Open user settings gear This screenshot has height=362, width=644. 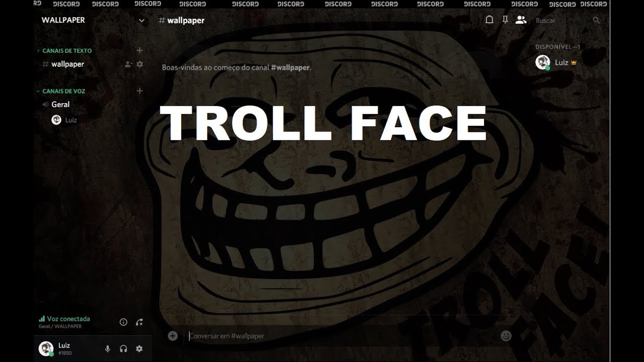tap(139, 349)
